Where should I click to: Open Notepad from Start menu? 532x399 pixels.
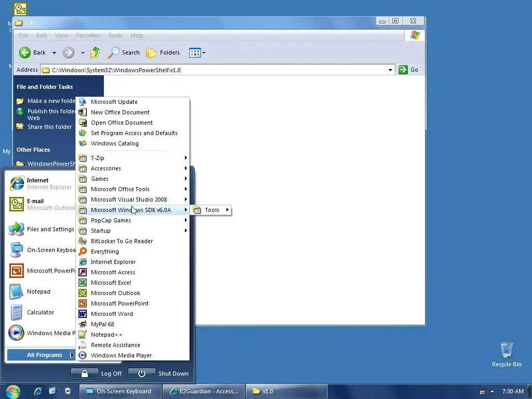coord(41,291)
